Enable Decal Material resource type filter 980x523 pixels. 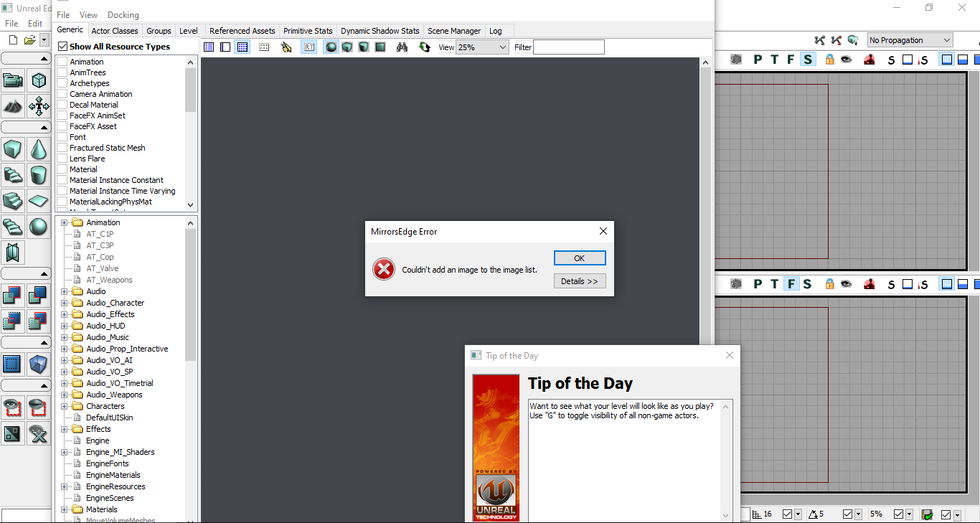tap(62, 105)
